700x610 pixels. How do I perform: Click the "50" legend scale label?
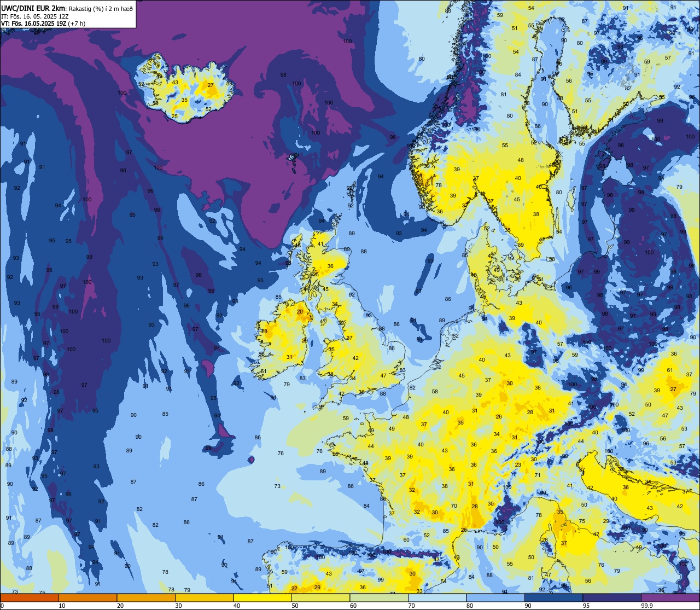295,606
